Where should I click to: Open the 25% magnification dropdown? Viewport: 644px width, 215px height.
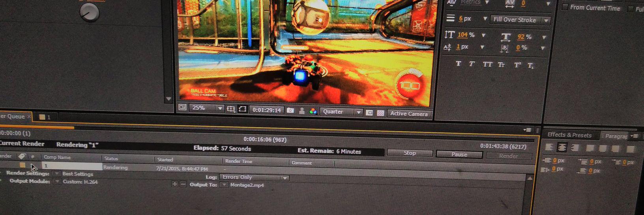207,108
